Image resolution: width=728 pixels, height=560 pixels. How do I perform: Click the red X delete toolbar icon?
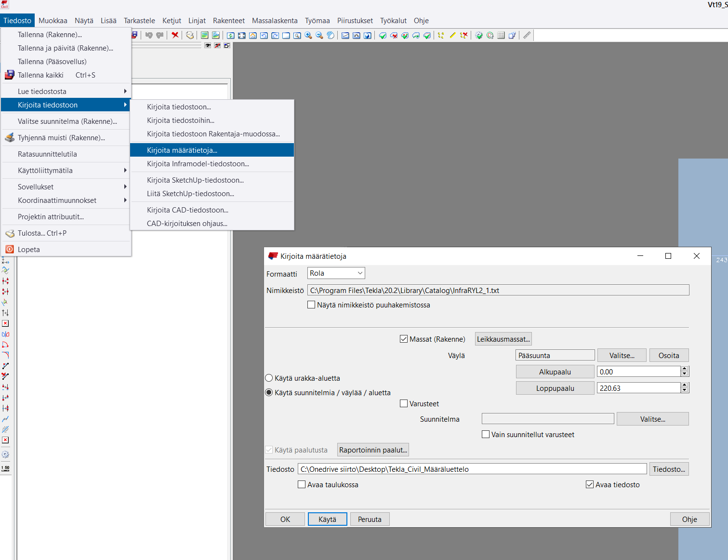point(175,35)
